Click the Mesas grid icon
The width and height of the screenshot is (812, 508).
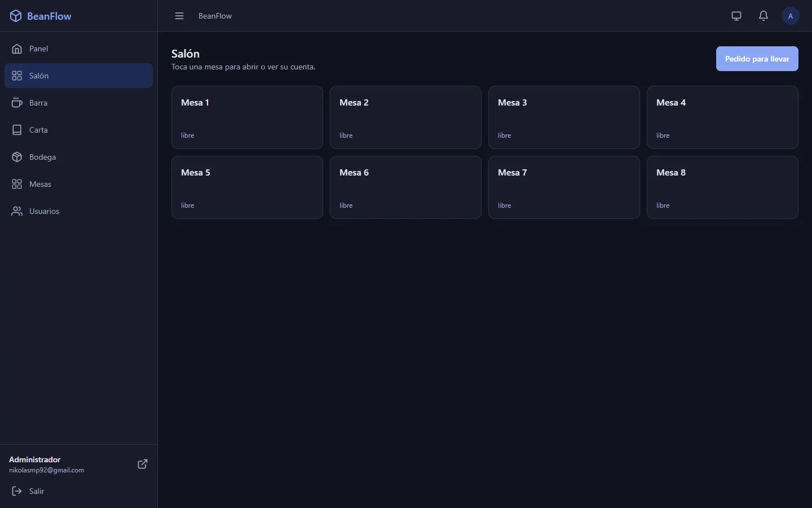click(17, 184)
